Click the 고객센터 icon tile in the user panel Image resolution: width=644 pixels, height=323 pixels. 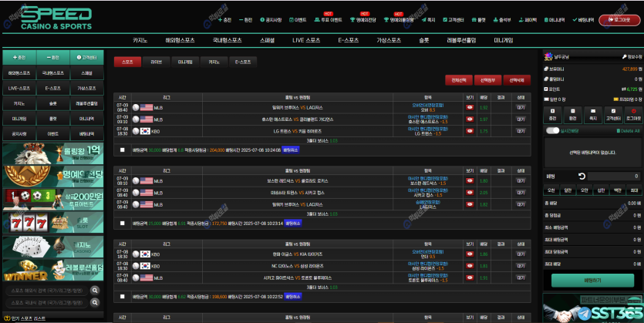tap(613, 115)
